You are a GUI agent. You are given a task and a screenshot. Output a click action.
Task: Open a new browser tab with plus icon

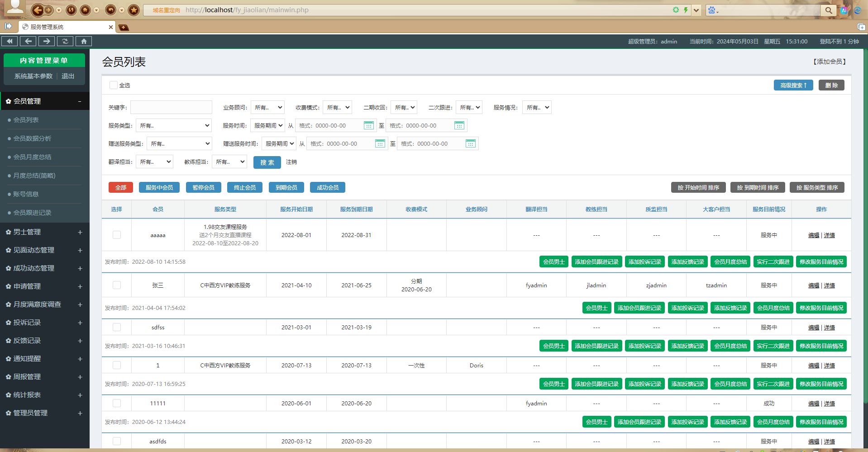[x=124, y=28]
